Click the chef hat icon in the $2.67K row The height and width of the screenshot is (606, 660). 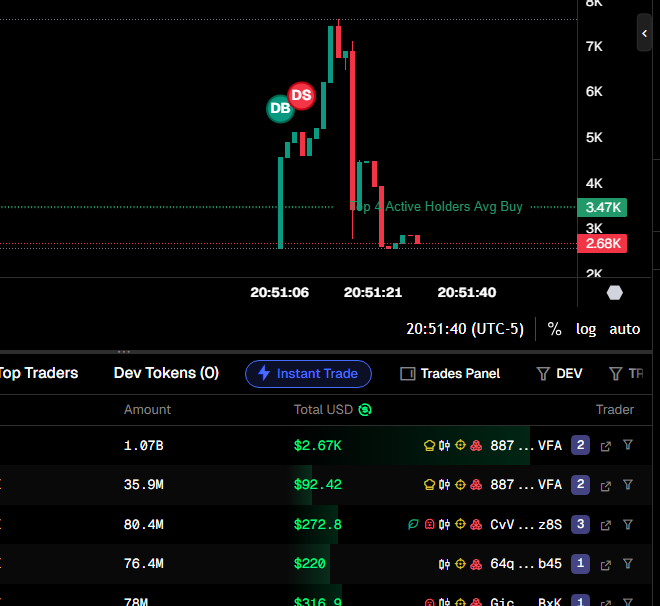(429, 445)
